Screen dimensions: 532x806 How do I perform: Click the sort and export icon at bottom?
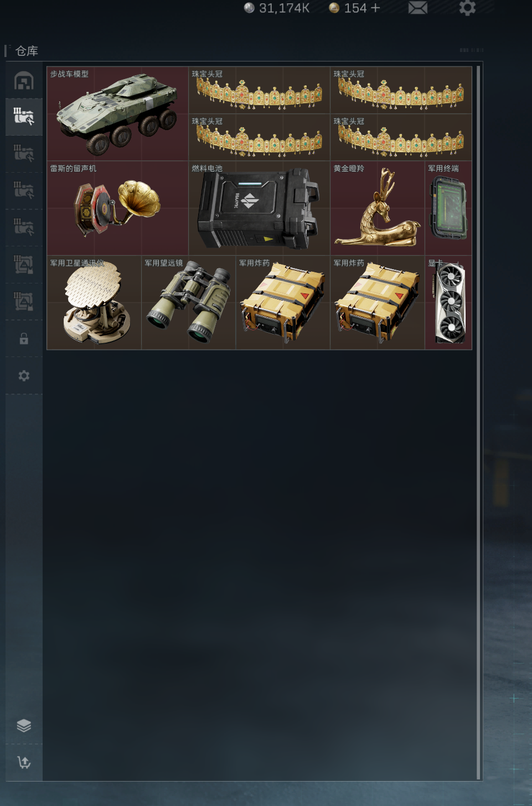(24, 762)
